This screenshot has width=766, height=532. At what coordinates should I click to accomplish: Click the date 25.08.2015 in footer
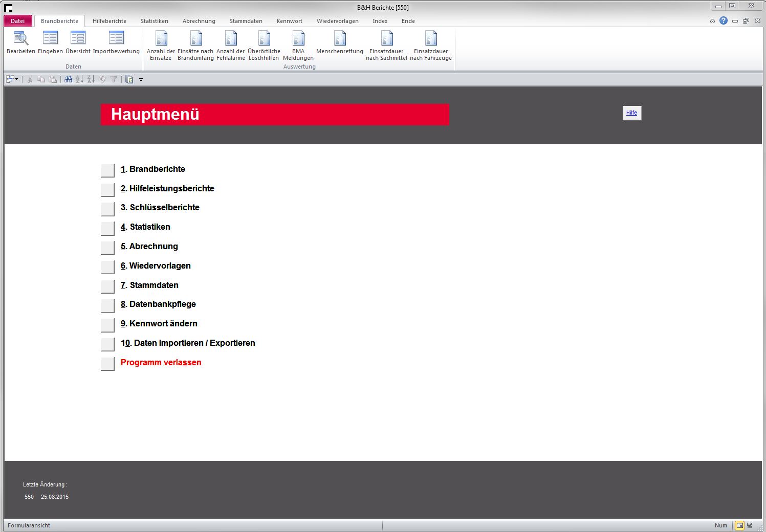(x=55, y=497)
